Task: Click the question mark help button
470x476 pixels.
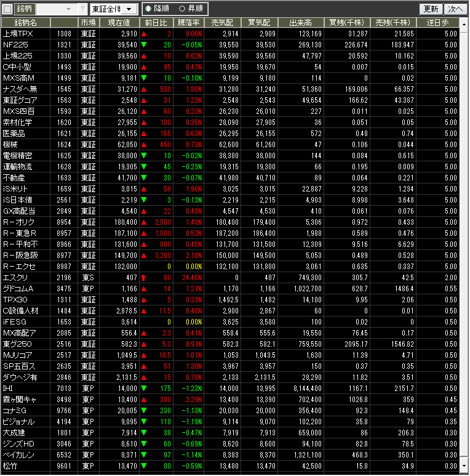Action: pyautogui.click(x=82, y=9)
